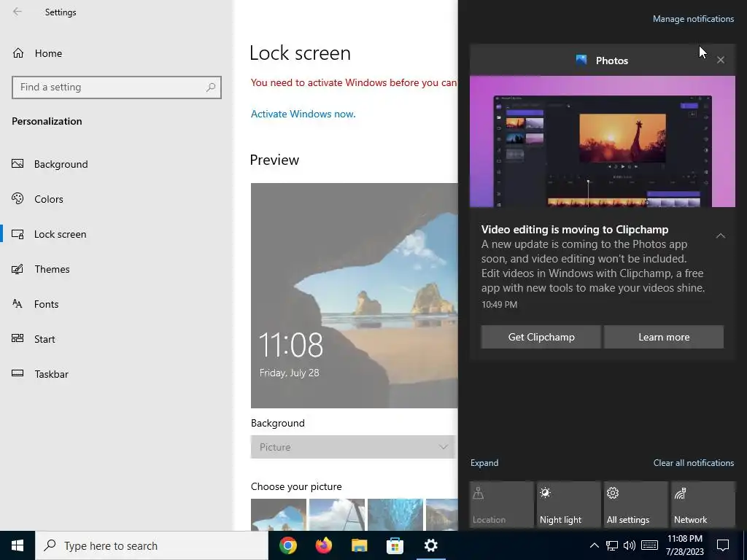Screen dimensions: 747x560
Task: Click Activate Windows now link
Action: pos(303,114)
